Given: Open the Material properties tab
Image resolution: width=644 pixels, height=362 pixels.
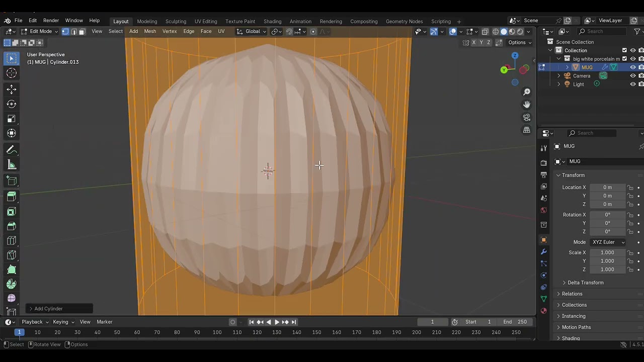Looking at the screenshot, I should [543, 311].
